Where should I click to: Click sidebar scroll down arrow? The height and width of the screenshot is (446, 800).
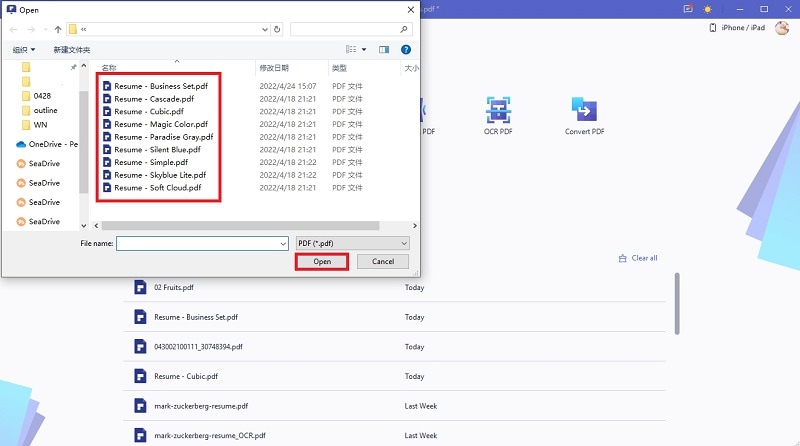[84, 226]
